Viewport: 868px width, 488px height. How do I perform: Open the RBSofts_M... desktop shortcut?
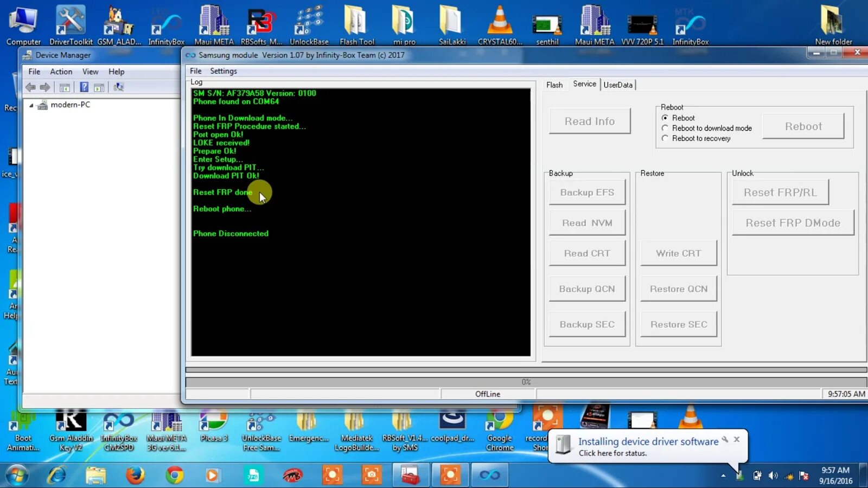pos(261,26)
